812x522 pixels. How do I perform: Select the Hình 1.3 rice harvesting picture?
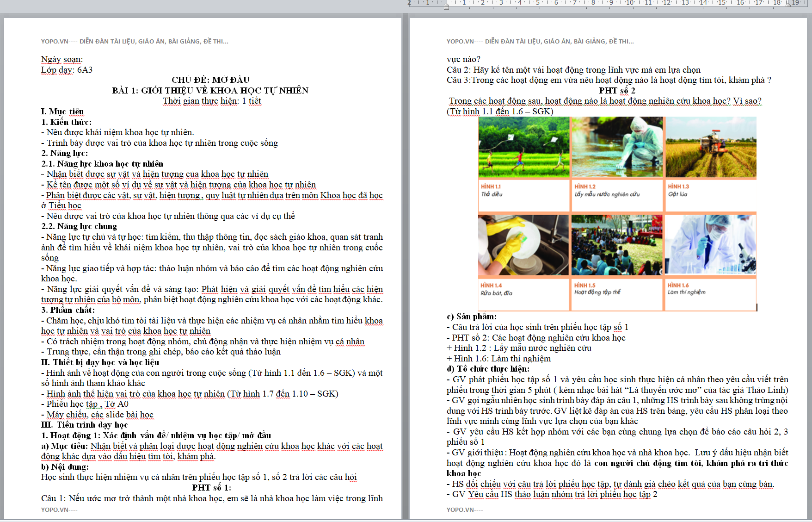pos(711,148)
